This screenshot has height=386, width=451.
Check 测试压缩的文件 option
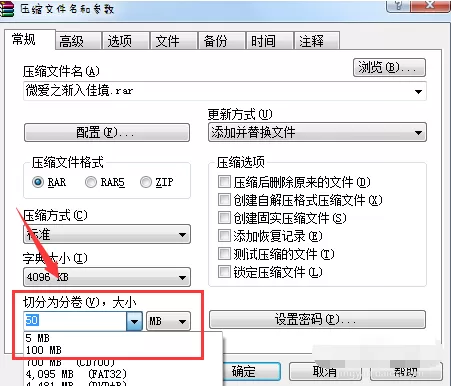coord(224,254)
